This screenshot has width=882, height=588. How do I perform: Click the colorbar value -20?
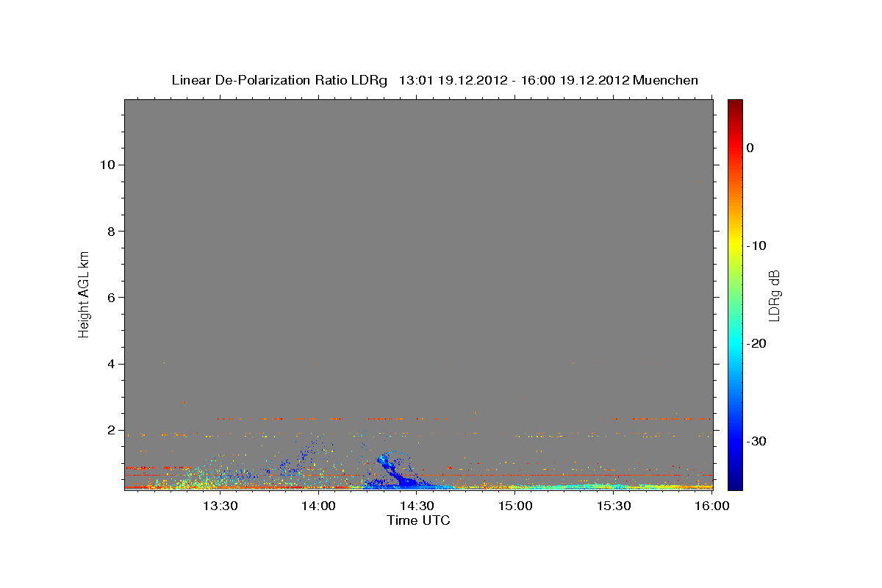pos(757,343)
